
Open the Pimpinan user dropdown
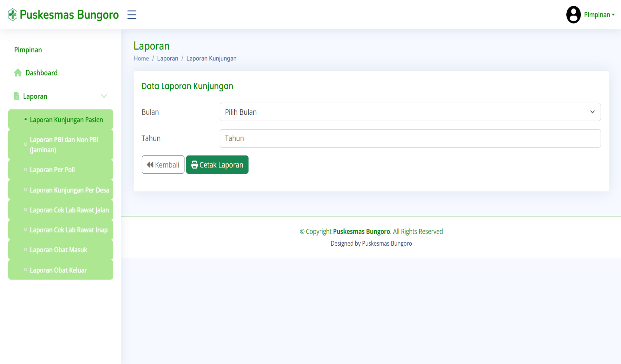[x=599, y=15]
